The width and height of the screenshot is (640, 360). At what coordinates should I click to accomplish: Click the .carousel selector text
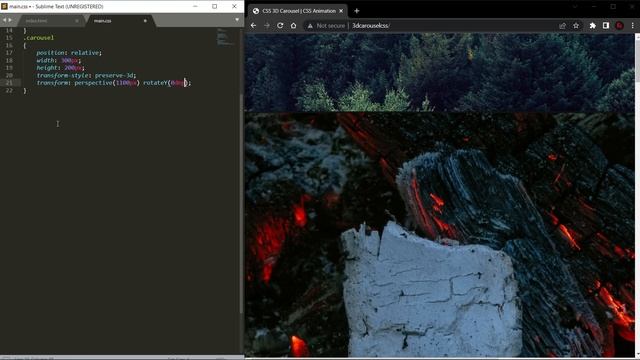pyautogui.click(x=39, y=38)
